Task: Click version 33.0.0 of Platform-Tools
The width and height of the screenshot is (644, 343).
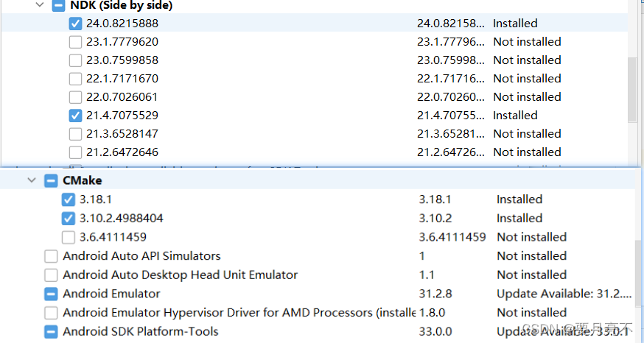Action: tap(435, 331)
